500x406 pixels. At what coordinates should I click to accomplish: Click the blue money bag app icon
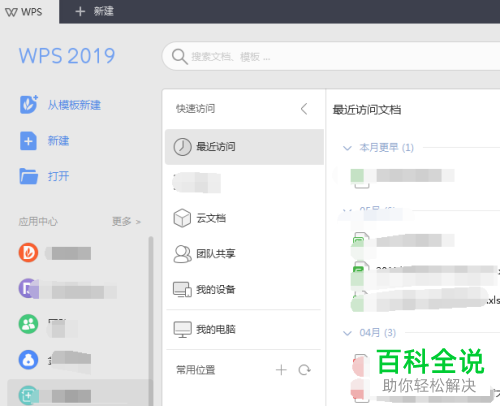coord(28,360)
